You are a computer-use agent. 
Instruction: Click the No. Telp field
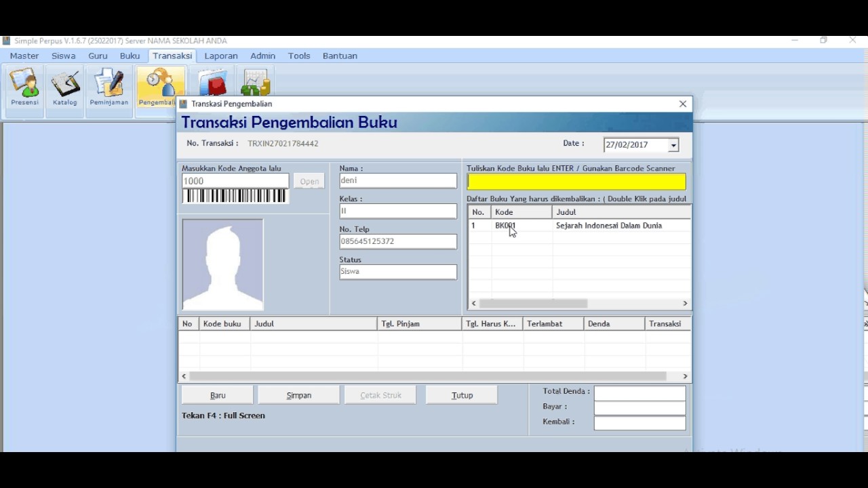(x=398, y=241)
